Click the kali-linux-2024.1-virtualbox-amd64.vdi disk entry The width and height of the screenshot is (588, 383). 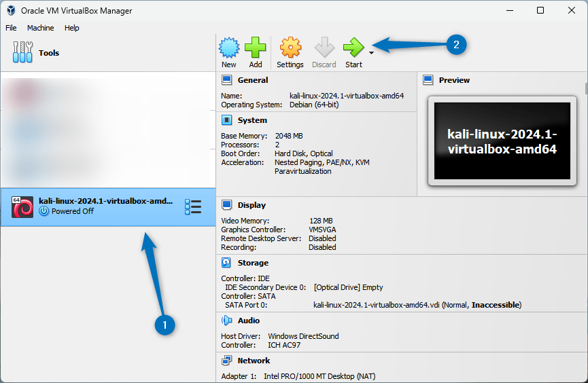coord(417,305)
